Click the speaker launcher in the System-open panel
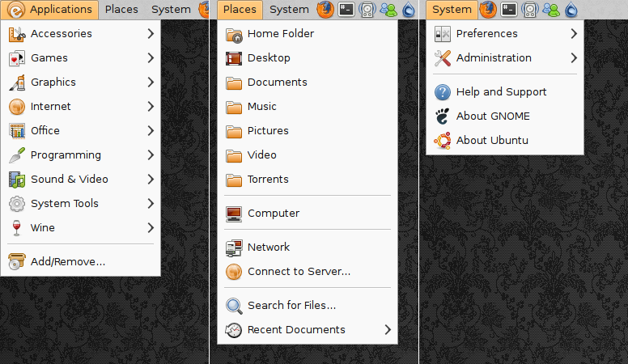 530,10
